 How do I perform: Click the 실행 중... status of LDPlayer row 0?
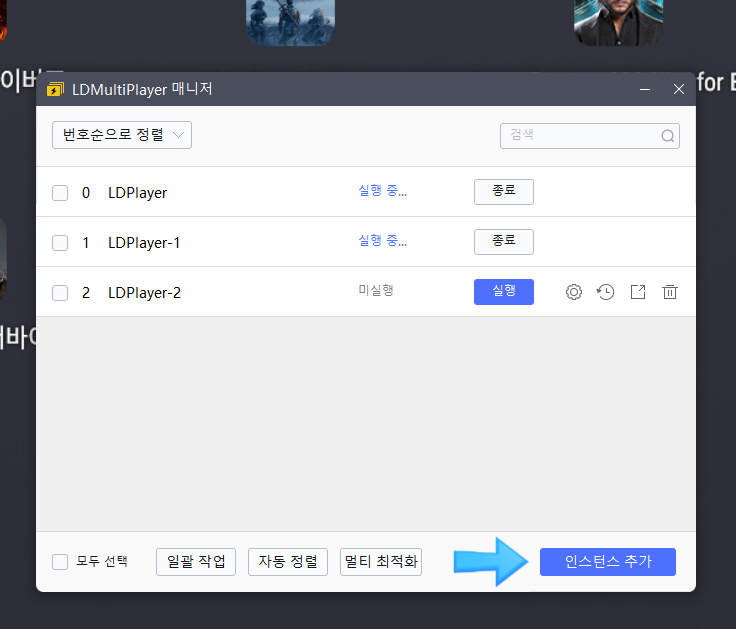(383, 191)
